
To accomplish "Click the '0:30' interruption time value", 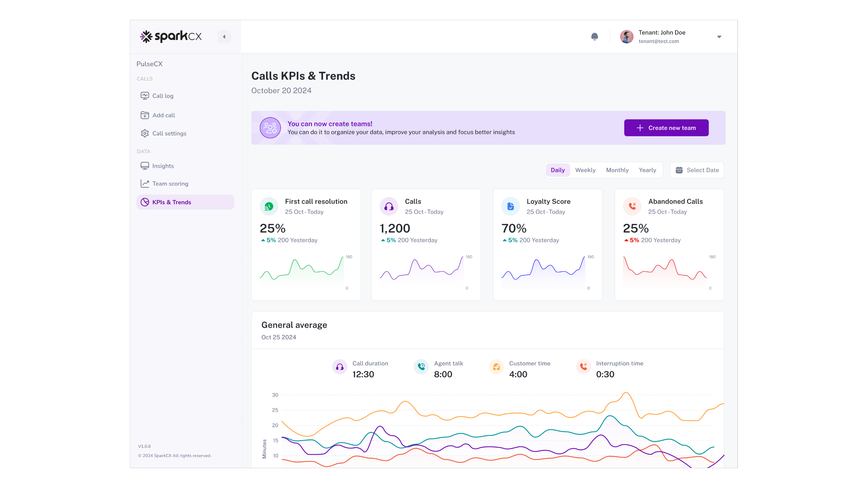I will 605,374.
